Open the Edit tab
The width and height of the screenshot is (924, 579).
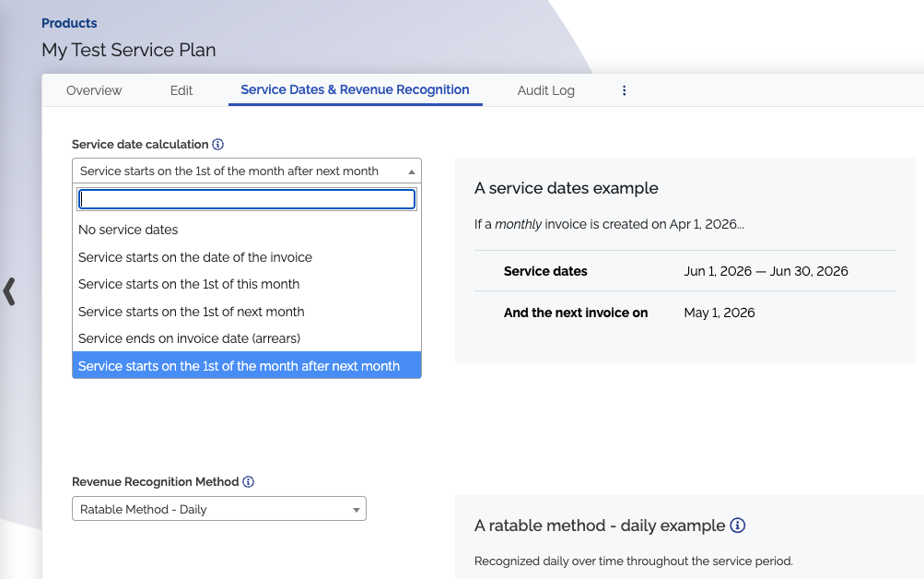click(x=181, y=90)
